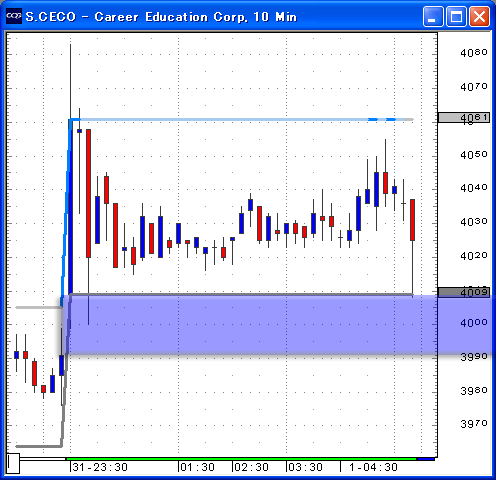The width and height of the screenshot is (496, 480).
Task: Close the Career Education Corp chart window
Action: [479, 16]
